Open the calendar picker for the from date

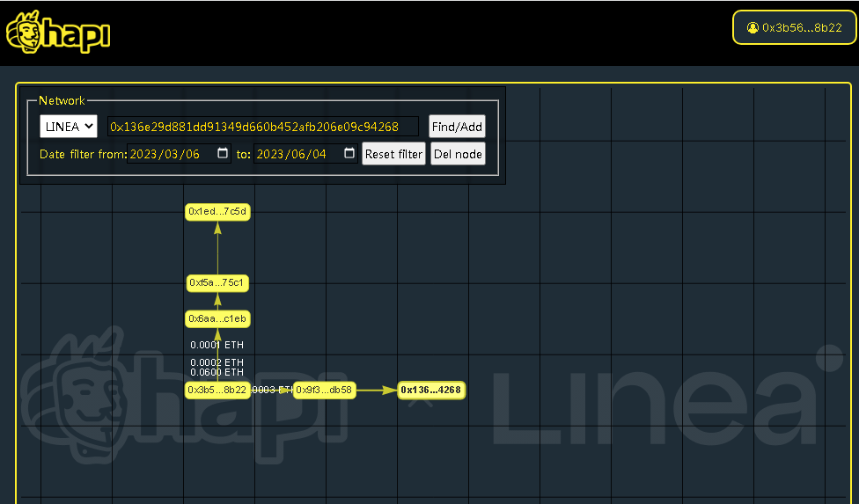pyautogui.click(x=223, y=153)
